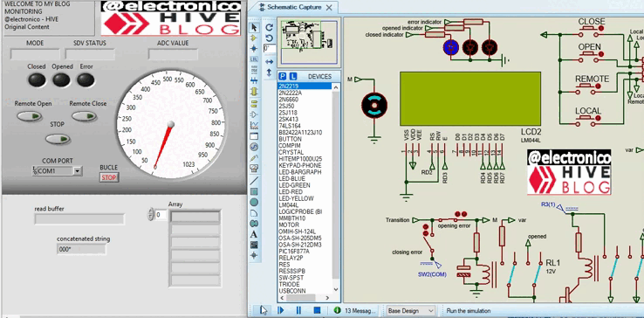Advance simulation by one step
The height and width of the screenshot is (318, 644).
[x=281, y=310]
